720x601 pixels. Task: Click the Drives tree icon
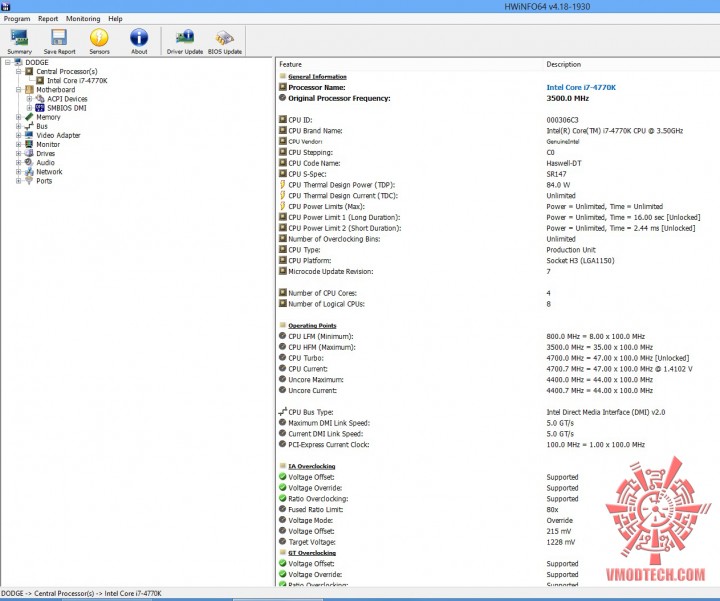pyautogui.click(x=29, y=153)
